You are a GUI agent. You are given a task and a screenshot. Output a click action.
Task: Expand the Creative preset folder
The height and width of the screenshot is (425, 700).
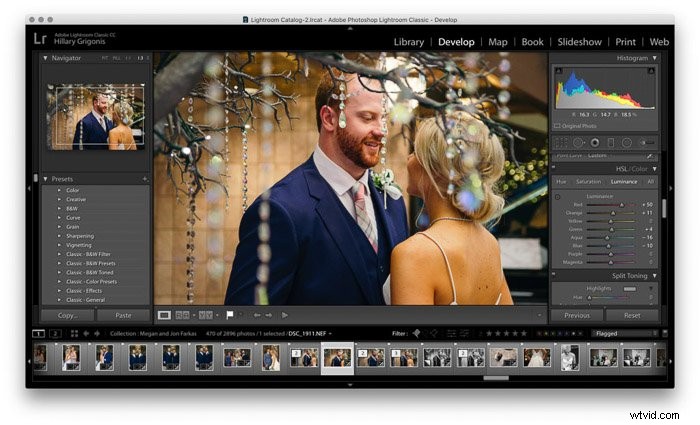click(59, 200)
